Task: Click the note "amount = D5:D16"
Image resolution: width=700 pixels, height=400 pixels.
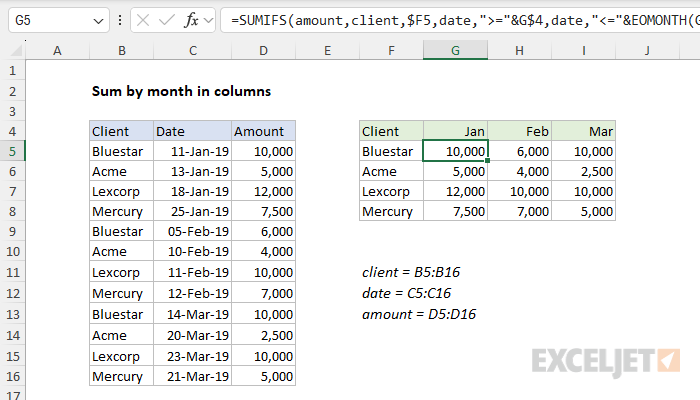Action: [419, 314]
